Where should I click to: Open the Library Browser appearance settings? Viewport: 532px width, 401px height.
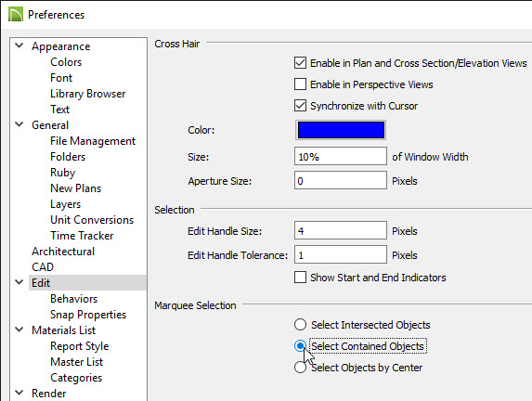point(88,94)
